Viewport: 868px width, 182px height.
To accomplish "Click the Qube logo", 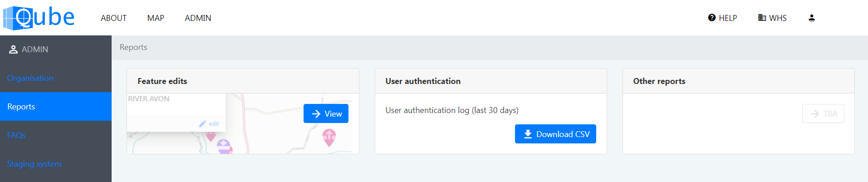I will point(39,18).
